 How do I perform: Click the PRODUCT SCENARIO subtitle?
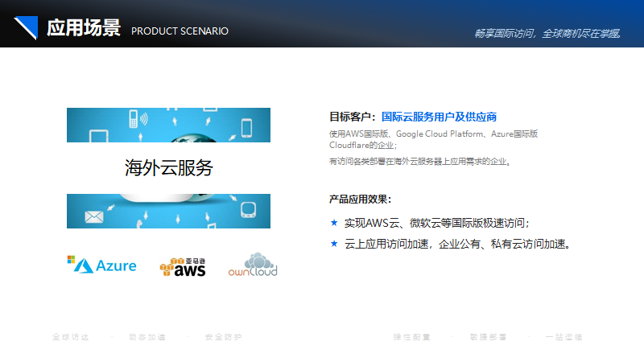[180, 31]
